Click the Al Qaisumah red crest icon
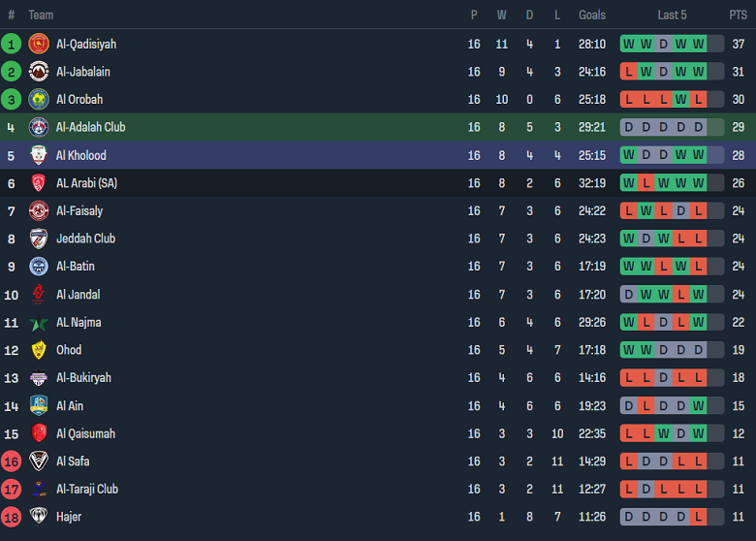Image resolution: width=756 pixels, height=541 pixels. [39, 433]
